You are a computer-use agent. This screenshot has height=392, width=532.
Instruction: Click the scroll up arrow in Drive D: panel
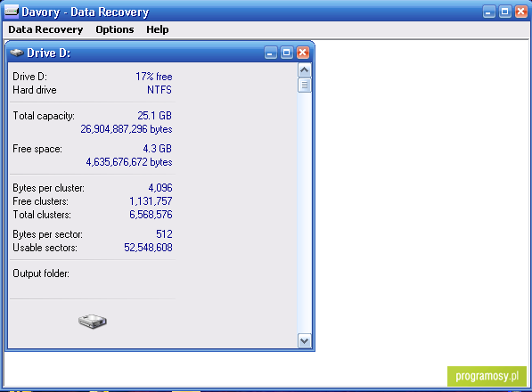coord(305,70)
